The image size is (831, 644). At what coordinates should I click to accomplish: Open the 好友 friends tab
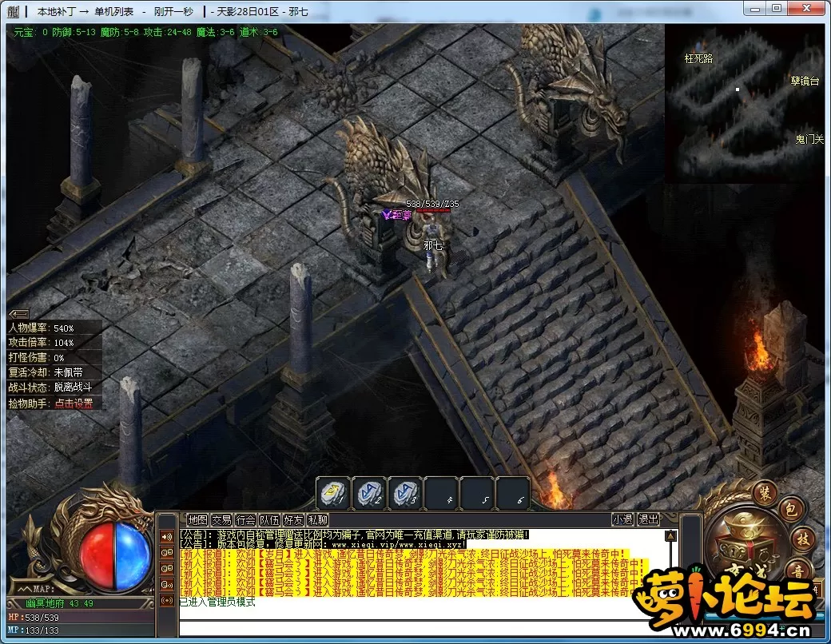click(293, 520)
